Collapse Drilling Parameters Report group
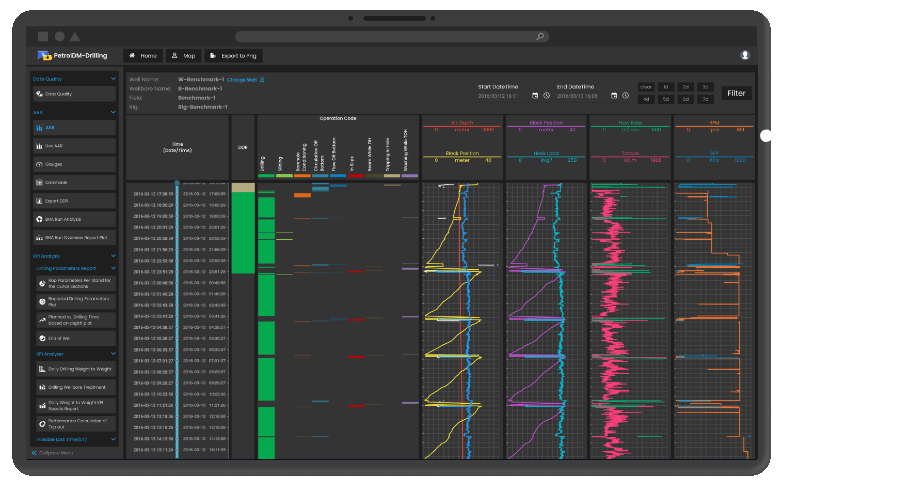The image size is (922, 490). coord(113,268)
